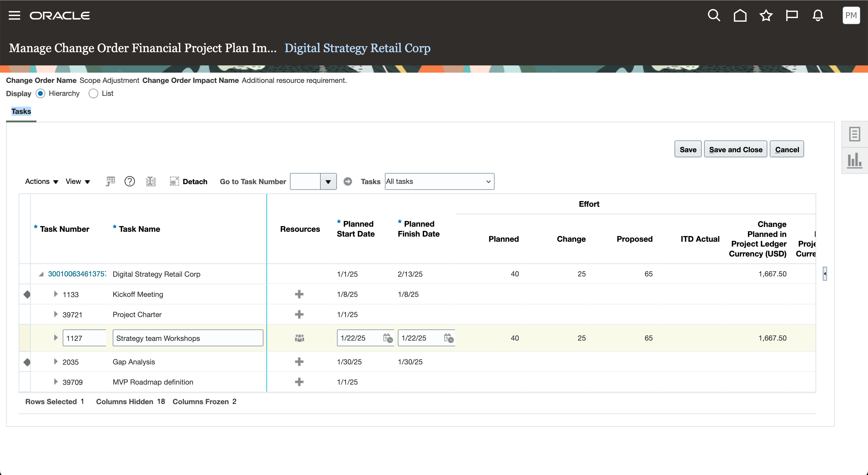The width and height of the screenshot is (868, 475).
Task: Select the Hierarchy display option
Action: pyautogui.click(x=40, y=93)
